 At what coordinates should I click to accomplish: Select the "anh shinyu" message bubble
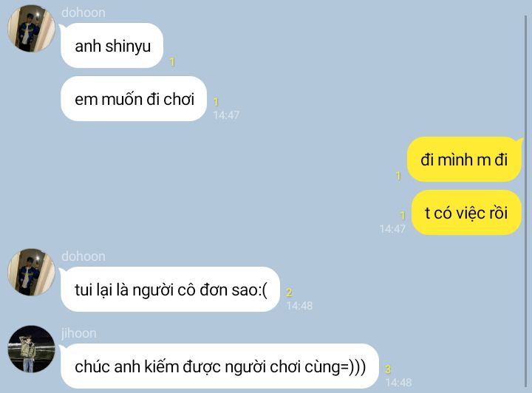pos(112,46)
